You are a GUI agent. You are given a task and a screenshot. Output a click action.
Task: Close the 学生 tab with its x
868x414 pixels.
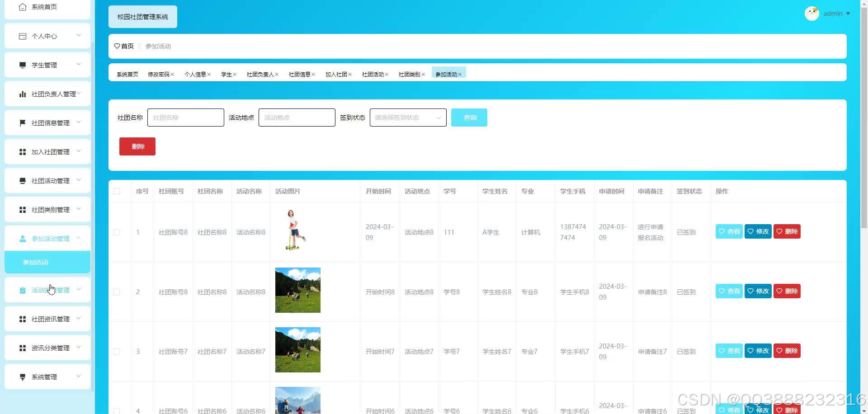tap(235, 75)
